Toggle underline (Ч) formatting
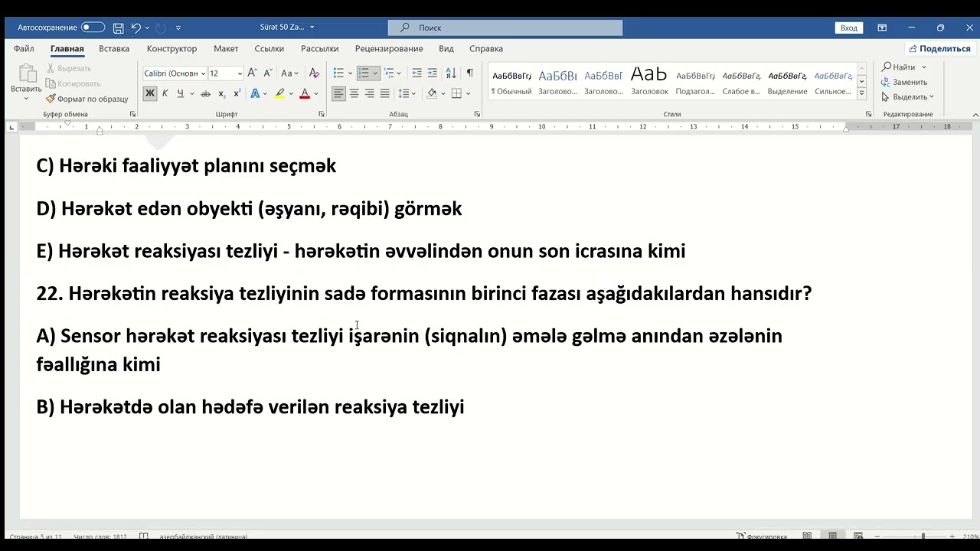This screenshot has height=551, width=980. tap(180, 93)
